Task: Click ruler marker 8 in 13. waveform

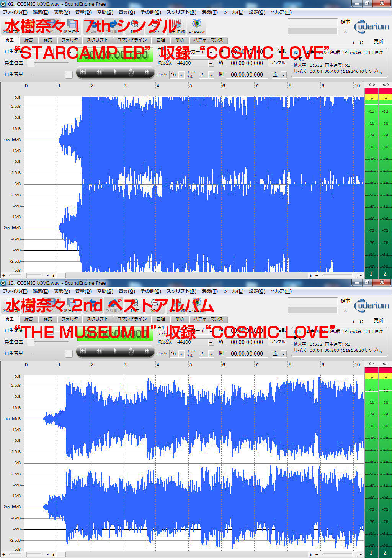Action: pyautogui.click(x=290, y=365)
